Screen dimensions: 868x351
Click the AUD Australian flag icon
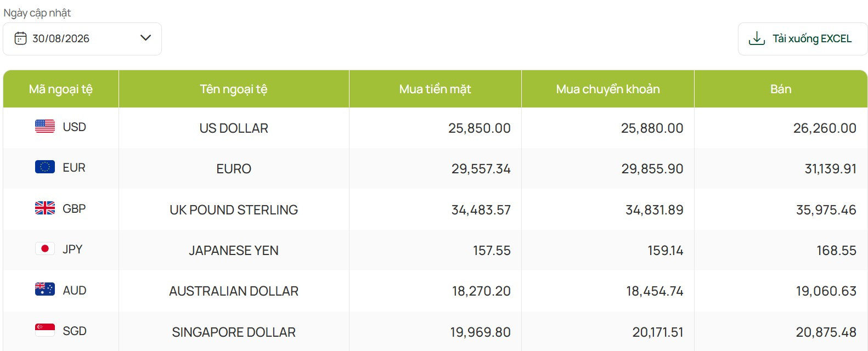coord(45,290)
